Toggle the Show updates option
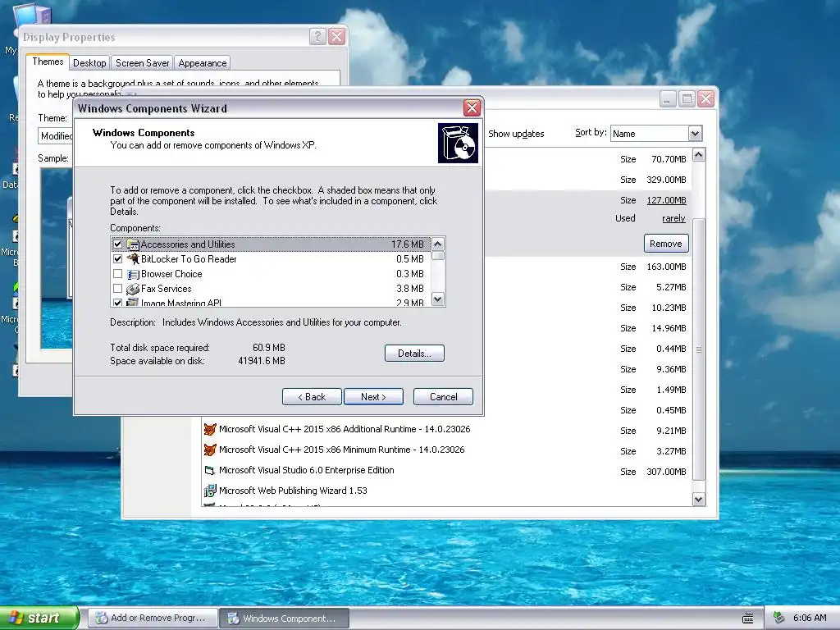This screenshot has width=840, height=630. click(516, 134)
